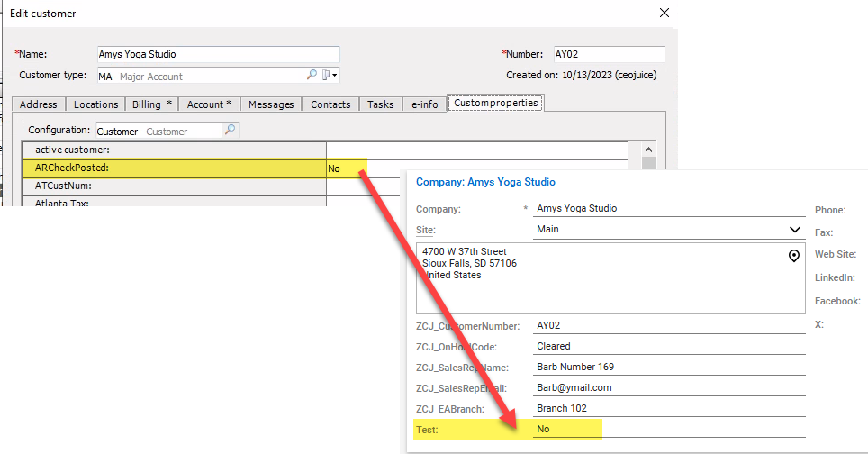
Task: Click the ZCJ_CustomerNumber field AY02
Action: tap(669, 325)
